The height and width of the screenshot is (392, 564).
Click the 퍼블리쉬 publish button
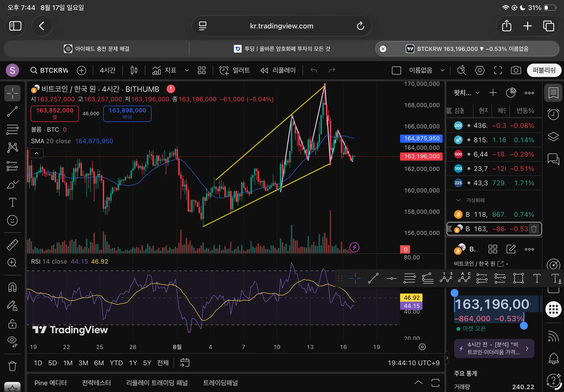pyautogui.click(x=544, y=70)
